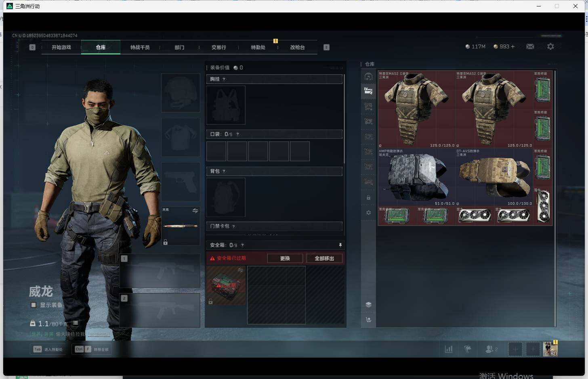Click the empty helmet equipment slot
This screenshot has width=588, height=379.
pos(181,93)
